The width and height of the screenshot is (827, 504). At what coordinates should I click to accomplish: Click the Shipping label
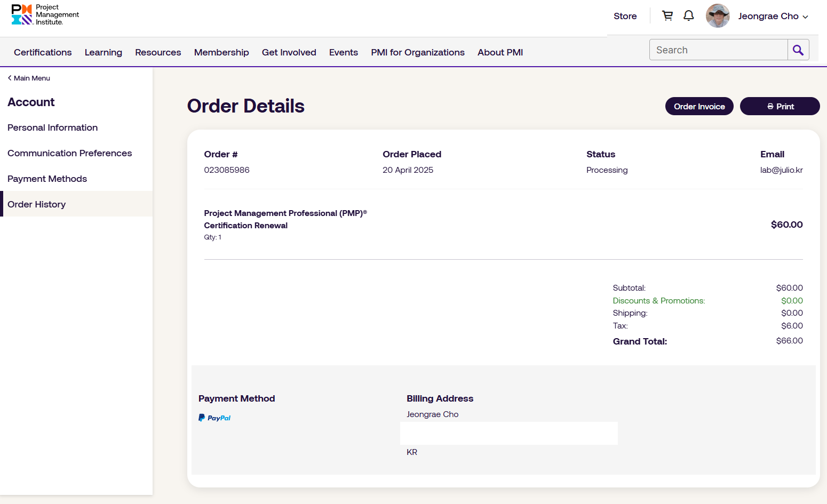pyautogui.click(x=630, y=313)
